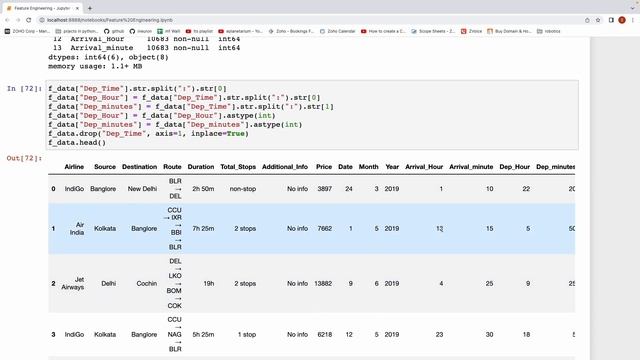Click the Out[72] output prompt
The height and width of the screenshot is (360, 640).
pos(24,158)
